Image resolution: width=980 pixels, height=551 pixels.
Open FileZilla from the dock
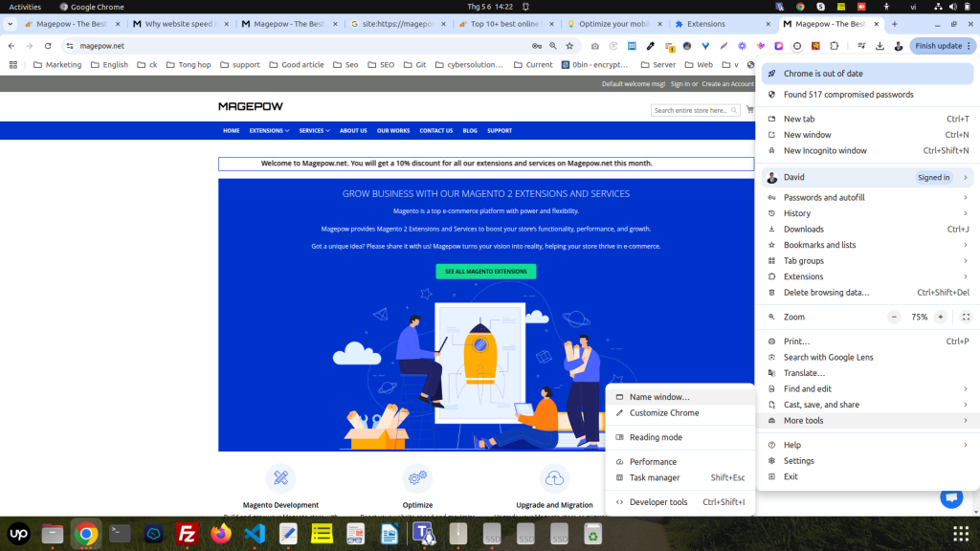[x=188, y=534]
